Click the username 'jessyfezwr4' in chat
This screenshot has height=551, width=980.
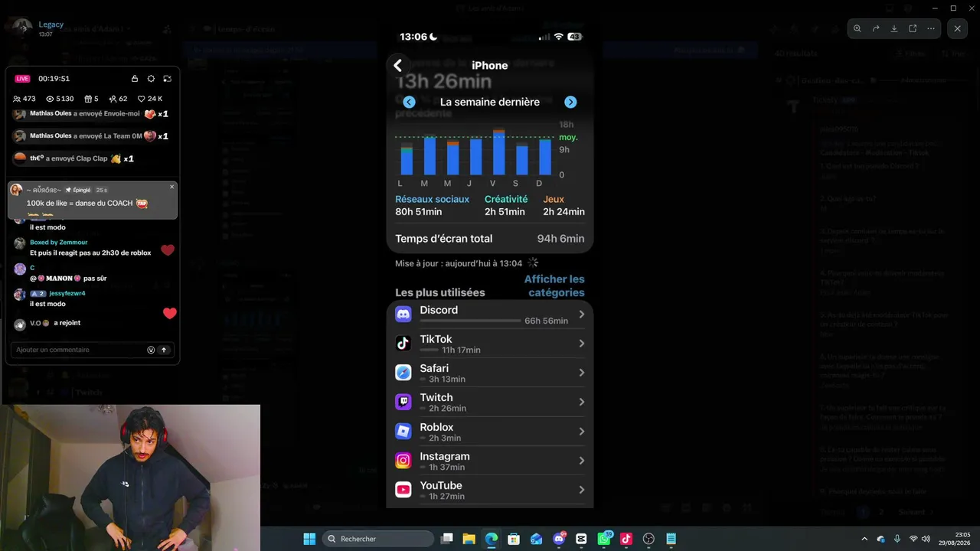click(67, 294)
